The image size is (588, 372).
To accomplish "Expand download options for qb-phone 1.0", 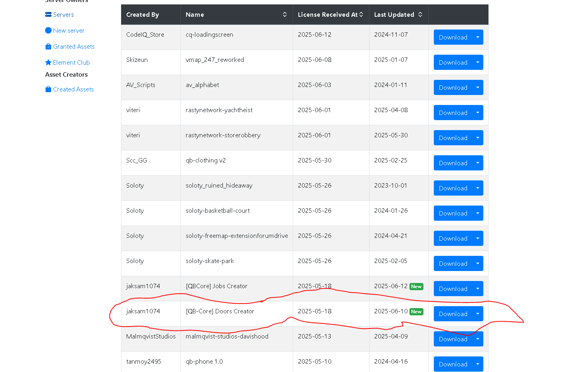I will 478,364.
